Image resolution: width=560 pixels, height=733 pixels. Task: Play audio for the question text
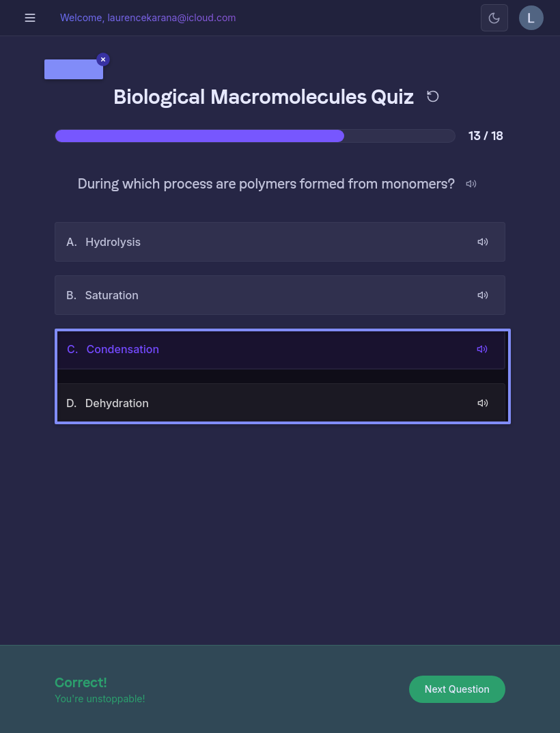click(471, 184)
